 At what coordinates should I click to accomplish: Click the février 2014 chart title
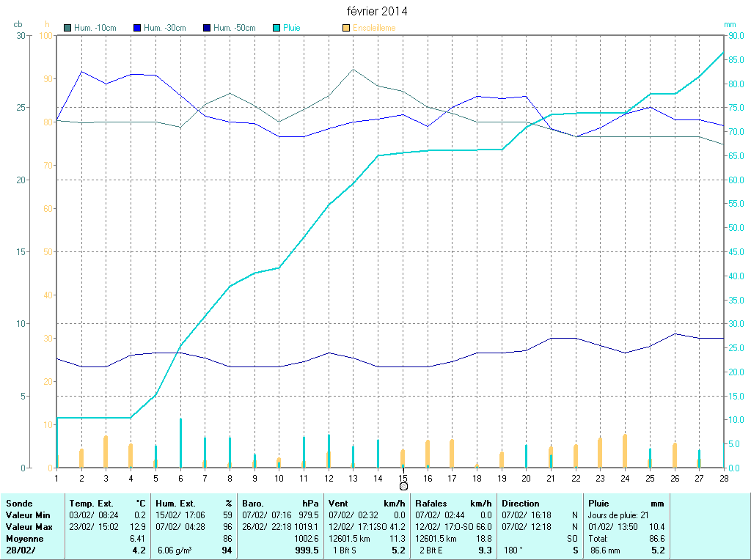[x=377, y=12]
